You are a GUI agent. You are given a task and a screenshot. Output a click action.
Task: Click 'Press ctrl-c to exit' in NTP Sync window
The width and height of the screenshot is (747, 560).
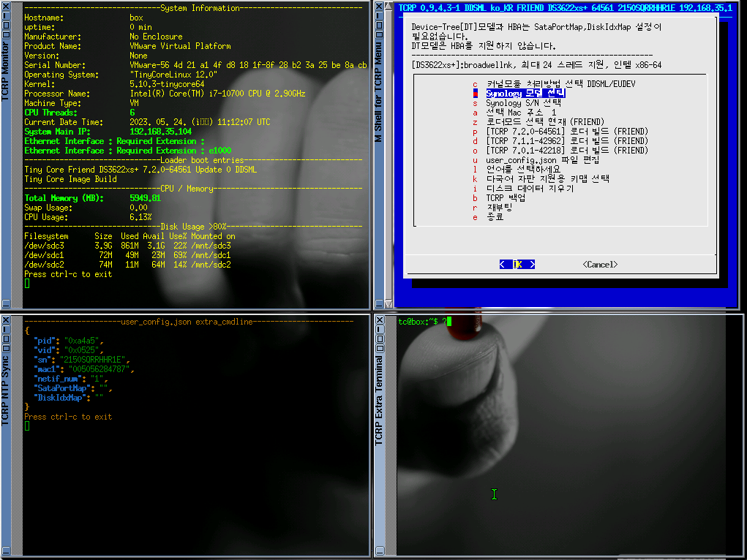pyautogui.click(x=68, y=417)
